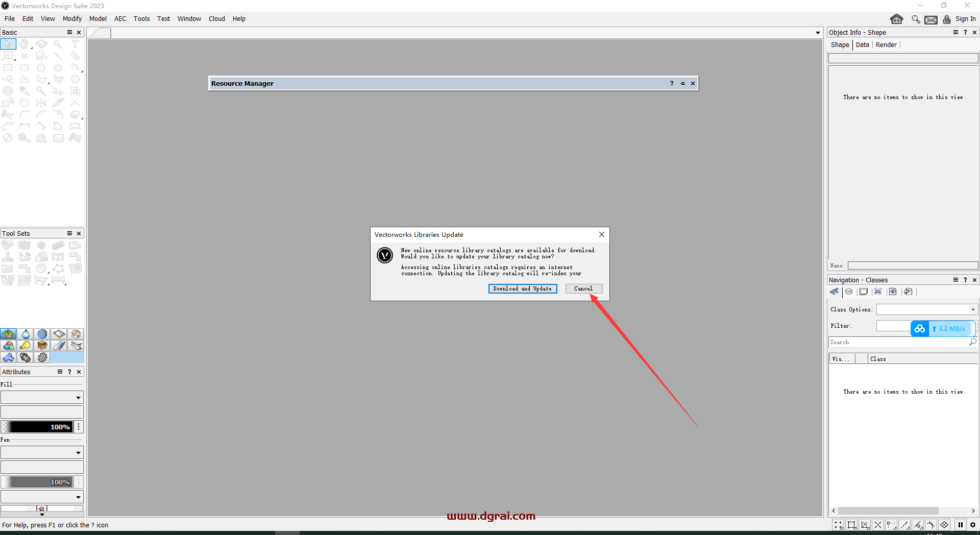Select the Rounded Rectangle tool

pyautogui.click(x=24, y=68)
